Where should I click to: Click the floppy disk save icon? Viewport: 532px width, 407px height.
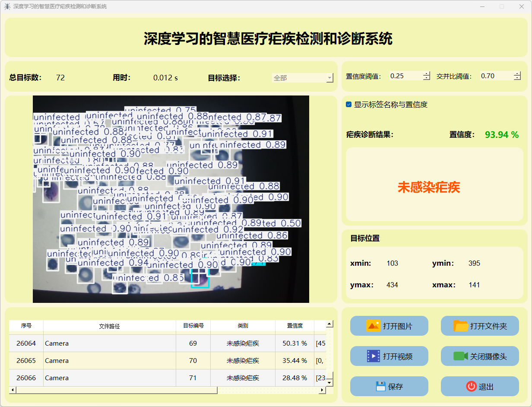click(380, 386)
